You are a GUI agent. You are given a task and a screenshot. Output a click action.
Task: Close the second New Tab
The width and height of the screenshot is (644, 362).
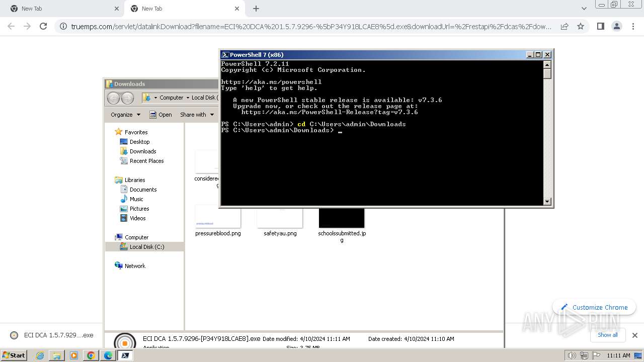[237, 9]
